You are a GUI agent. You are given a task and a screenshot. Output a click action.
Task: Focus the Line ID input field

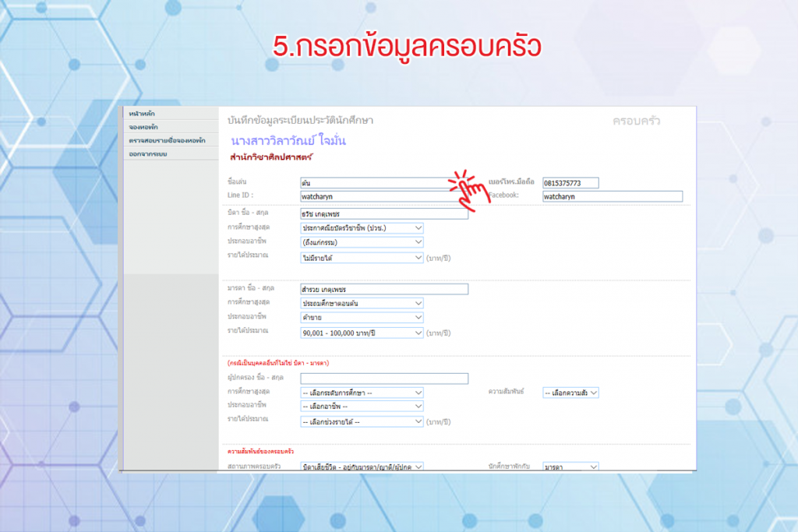pos(374,196)
